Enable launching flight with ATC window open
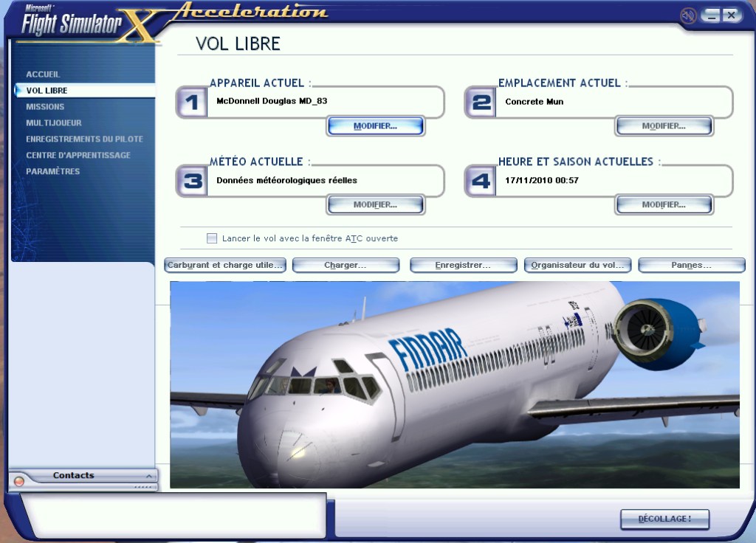 click(x=212, y=238)
